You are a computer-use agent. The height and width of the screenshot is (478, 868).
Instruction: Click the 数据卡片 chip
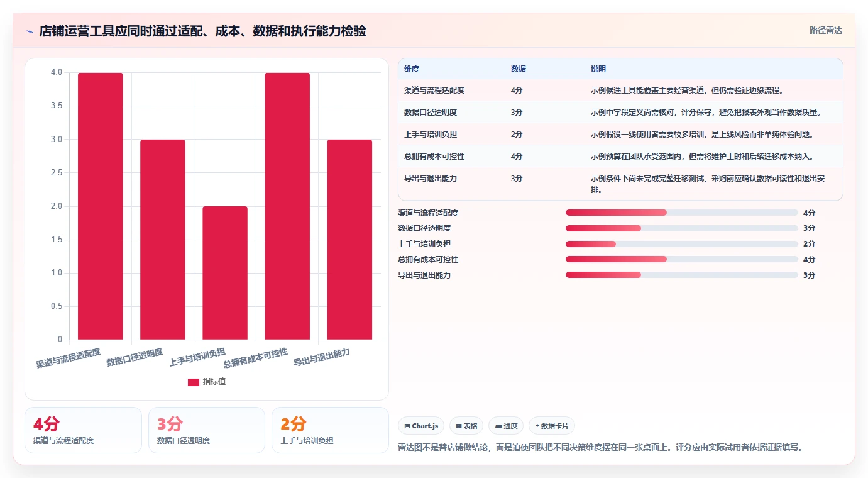(x=552, y=426)
